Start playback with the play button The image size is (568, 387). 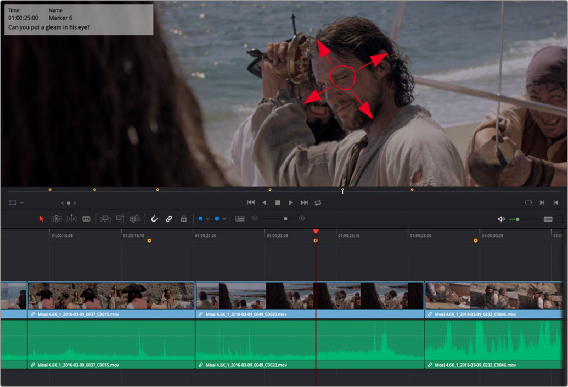point(291,203)
